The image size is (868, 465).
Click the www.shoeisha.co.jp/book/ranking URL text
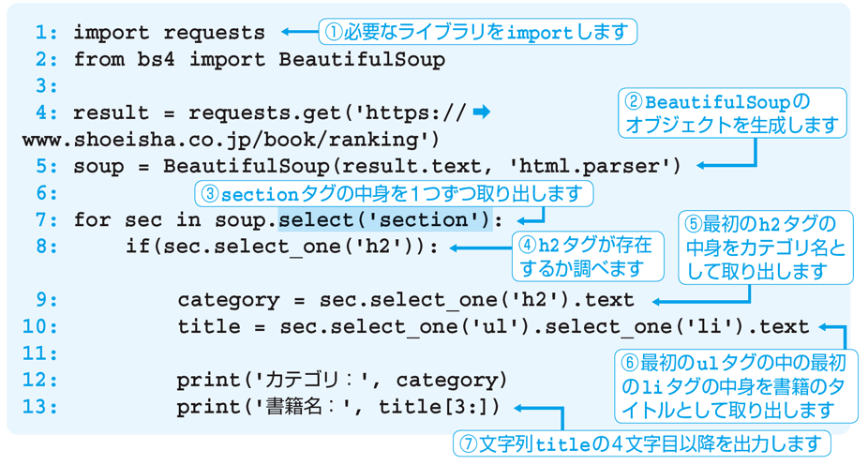(x=230, y=140)
